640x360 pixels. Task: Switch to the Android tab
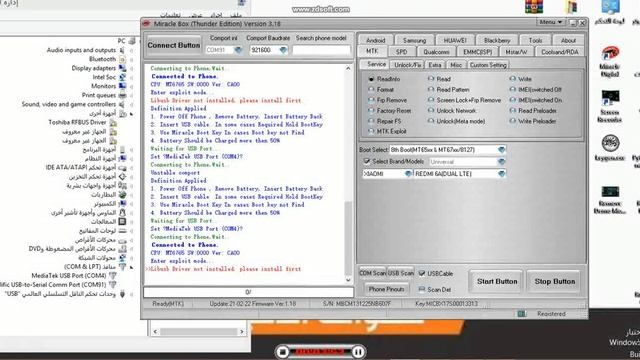(376, 40)
